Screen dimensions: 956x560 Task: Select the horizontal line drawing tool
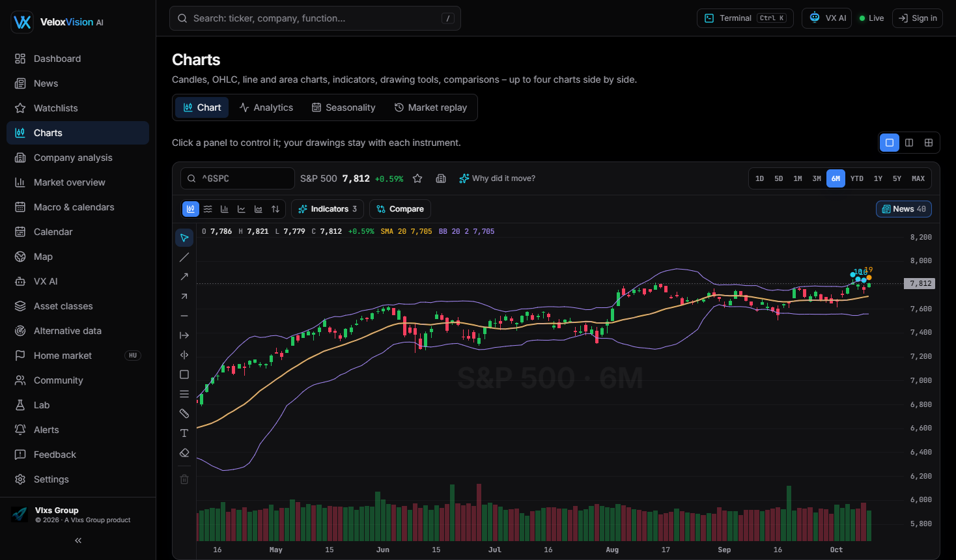pos(184,316)
